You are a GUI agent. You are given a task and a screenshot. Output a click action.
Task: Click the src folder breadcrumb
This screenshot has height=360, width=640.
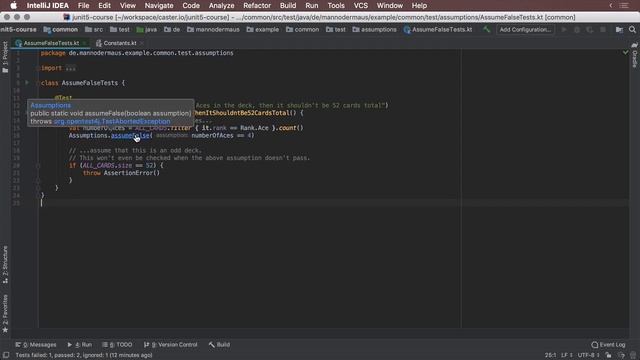click(94, 29)
